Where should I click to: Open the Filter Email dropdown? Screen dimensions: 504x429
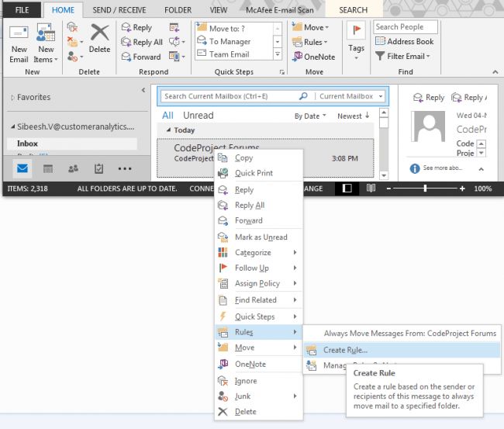click(x=402, y=57)
